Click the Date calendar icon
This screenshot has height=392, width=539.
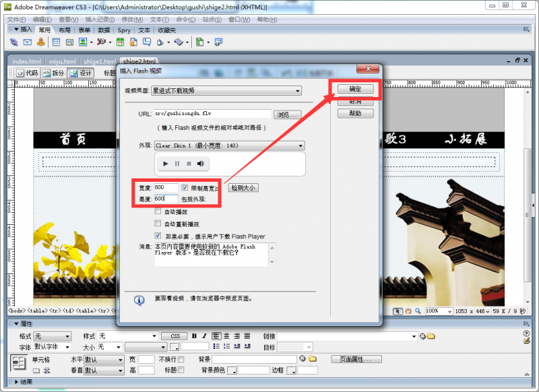(120, 42)
